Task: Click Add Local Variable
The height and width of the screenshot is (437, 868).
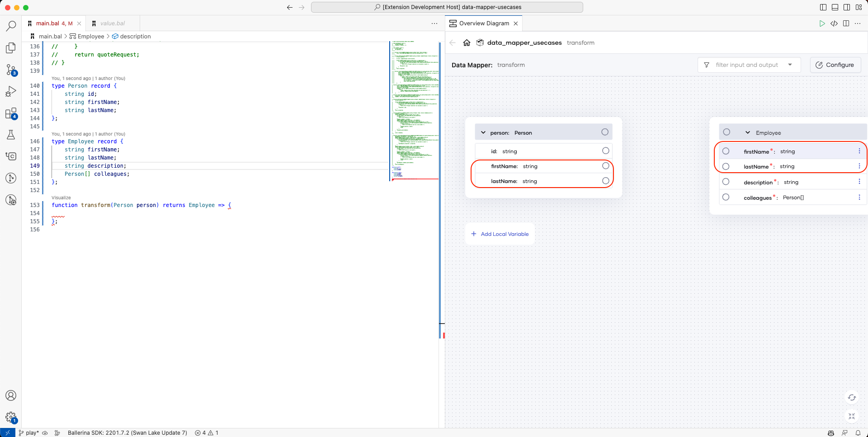Action: point(500,234)
